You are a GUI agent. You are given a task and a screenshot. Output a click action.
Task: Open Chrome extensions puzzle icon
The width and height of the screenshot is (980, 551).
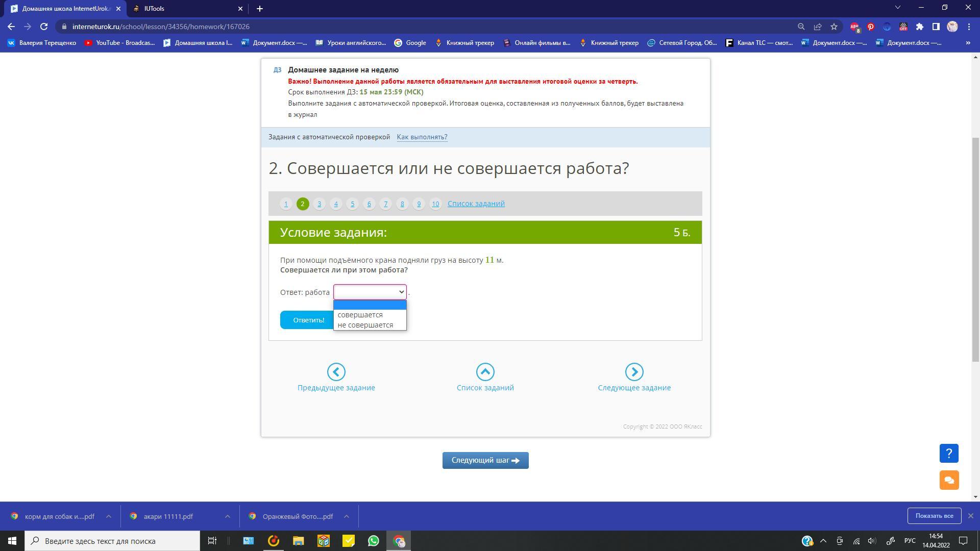pyautogui.click(x=920, y=27)
